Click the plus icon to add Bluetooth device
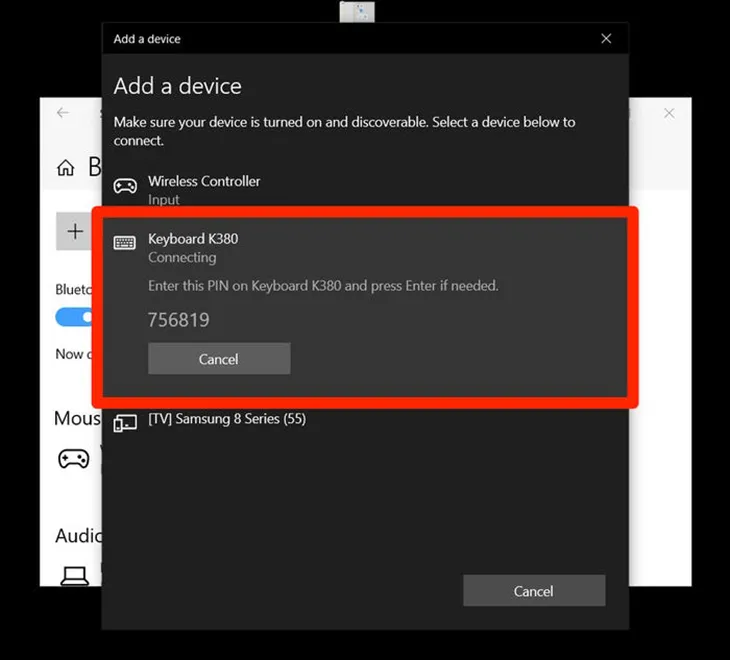This screenshot has height=660, width=730. pos(75,232)
